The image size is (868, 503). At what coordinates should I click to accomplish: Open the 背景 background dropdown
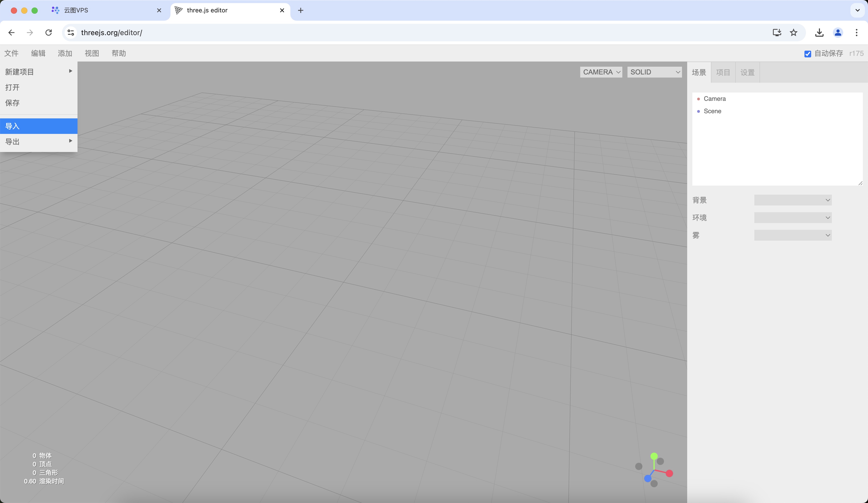tap(793, 200)
